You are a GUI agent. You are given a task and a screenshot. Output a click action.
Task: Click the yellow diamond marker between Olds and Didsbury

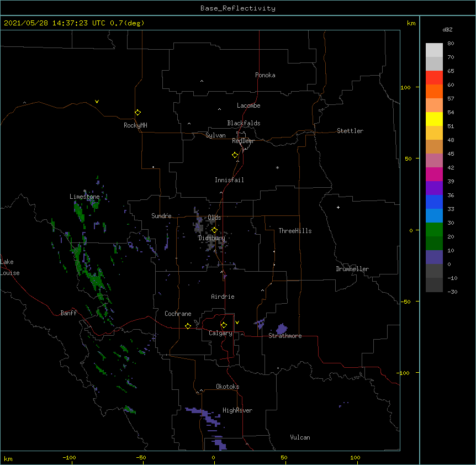pyautogui.click(x=214, y=230)
